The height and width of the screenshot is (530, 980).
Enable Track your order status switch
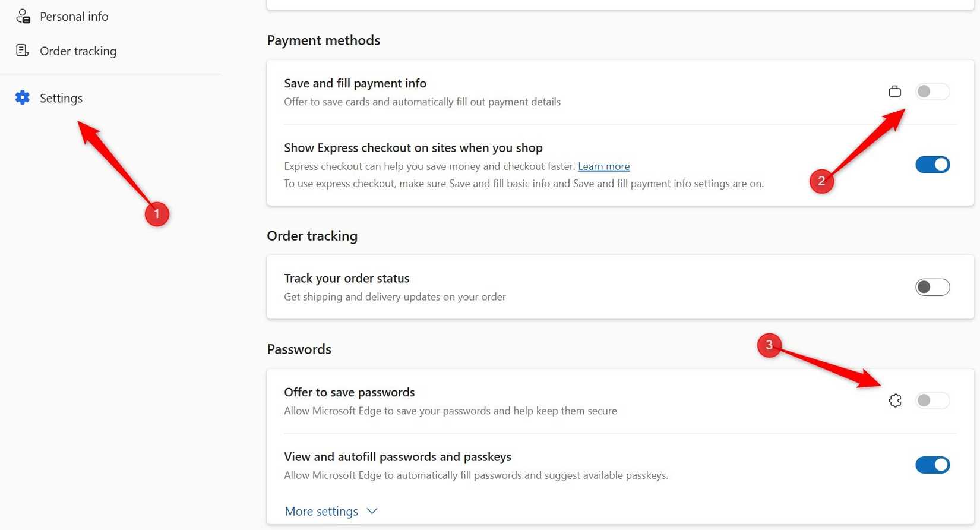932,287
